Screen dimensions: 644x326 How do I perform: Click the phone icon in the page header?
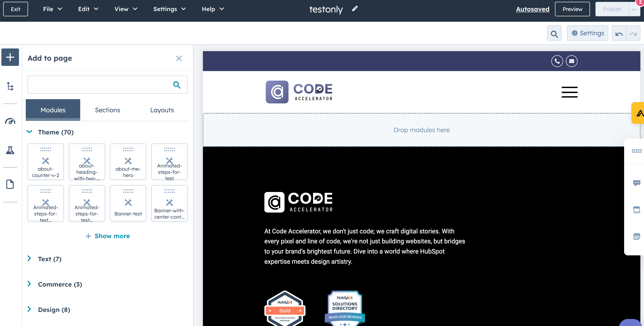[557, 61]
